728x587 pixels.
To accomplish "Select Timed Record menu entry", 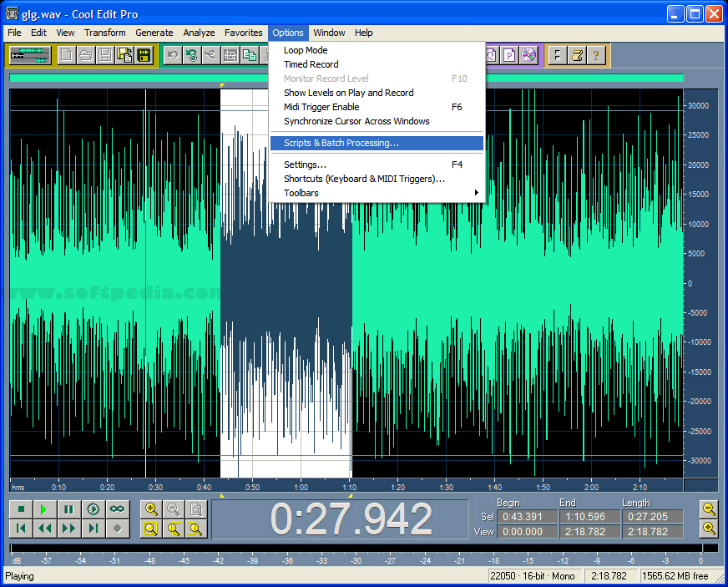I will 377,64.
